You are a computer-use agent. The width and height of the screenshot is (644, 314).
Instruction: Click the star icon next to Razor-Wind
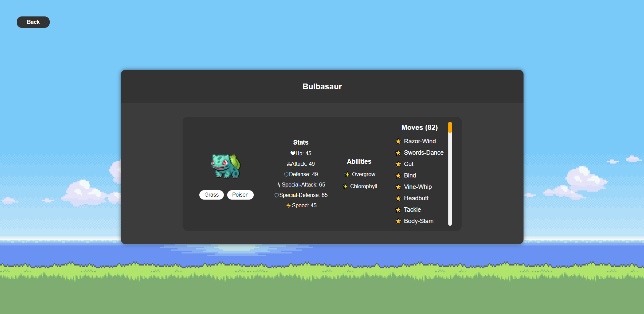click(398, 142)
